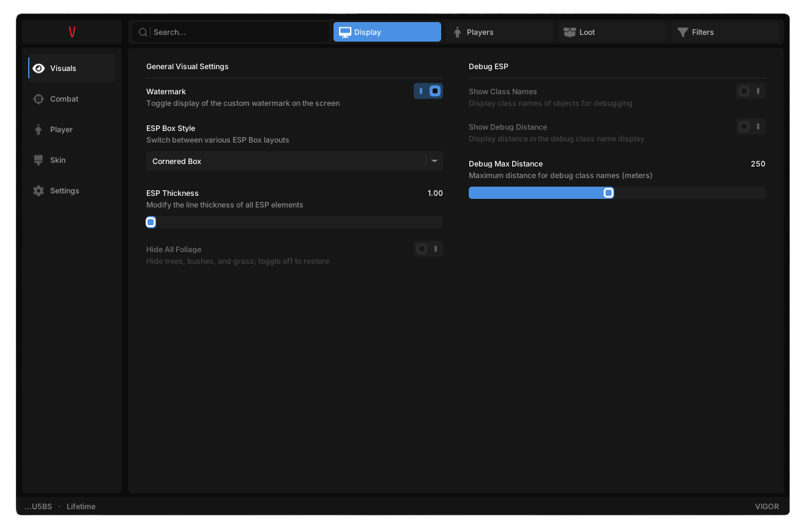
Task: Click the ESP Thickness value 1.00
Action: (435, 193)
